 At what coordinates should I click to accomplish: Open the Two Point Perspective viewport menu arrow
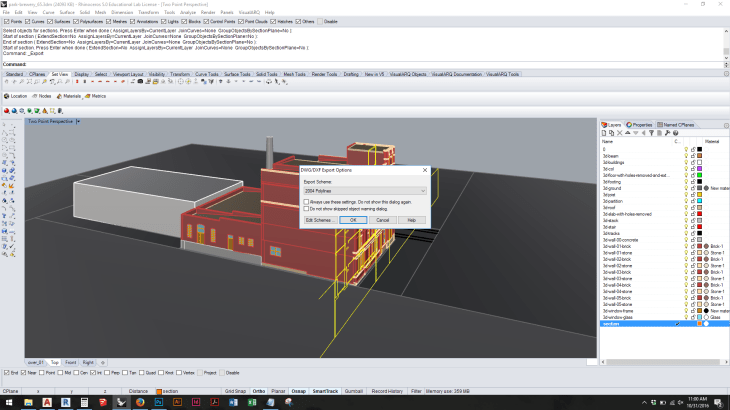(x=77, y=121)
